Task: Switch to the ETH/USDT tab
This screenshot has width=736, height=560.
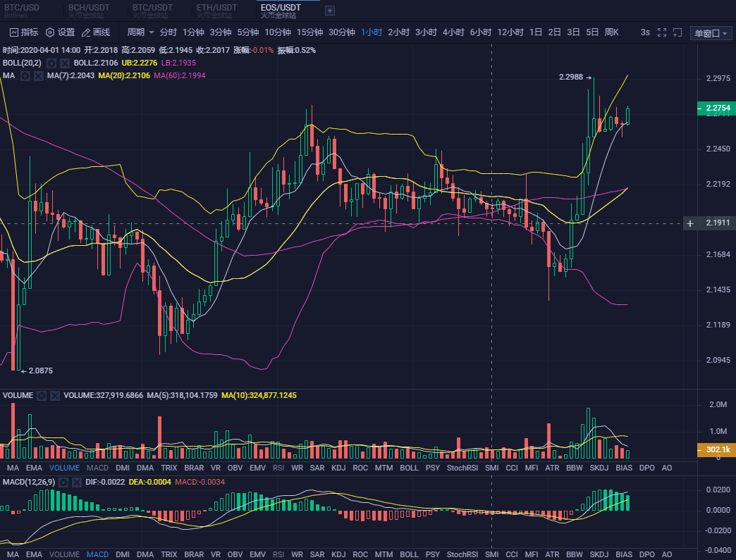Action: click(215, 10)
